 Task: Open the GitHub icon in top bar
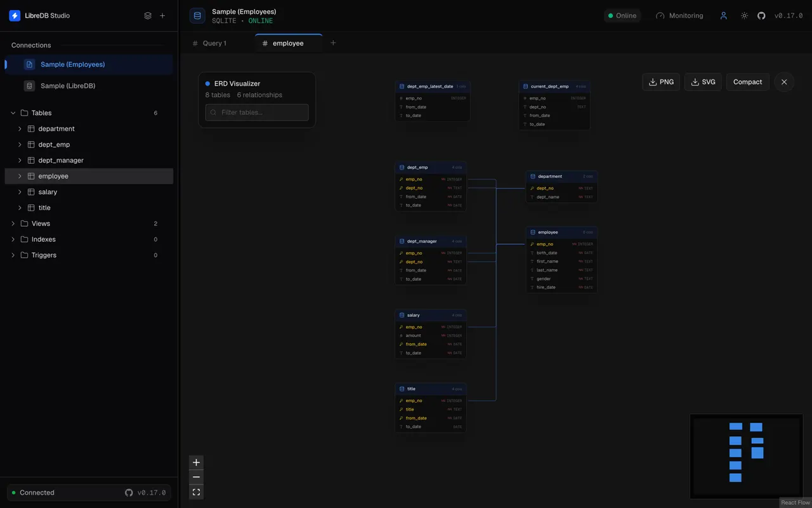pos(761,16)
